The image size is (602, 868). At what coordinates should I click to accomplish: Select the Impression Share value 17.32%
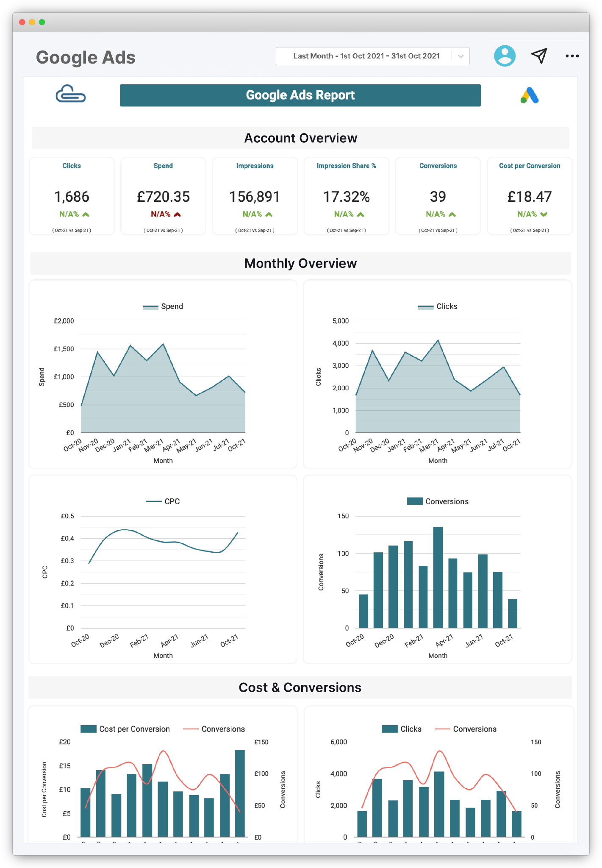(x=347, y=197)
